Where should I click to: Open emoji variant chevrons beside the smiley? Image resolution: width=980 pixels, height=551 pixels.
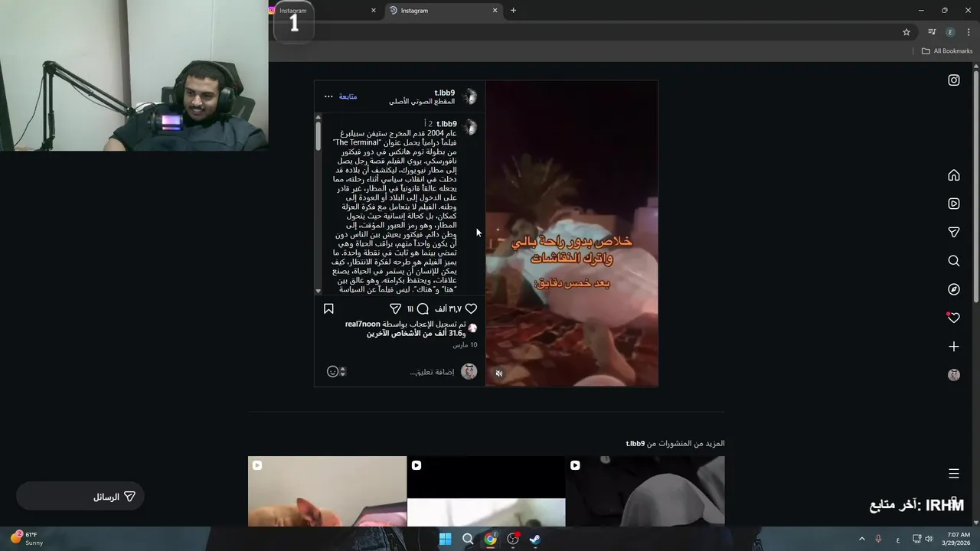click(342, 371)
